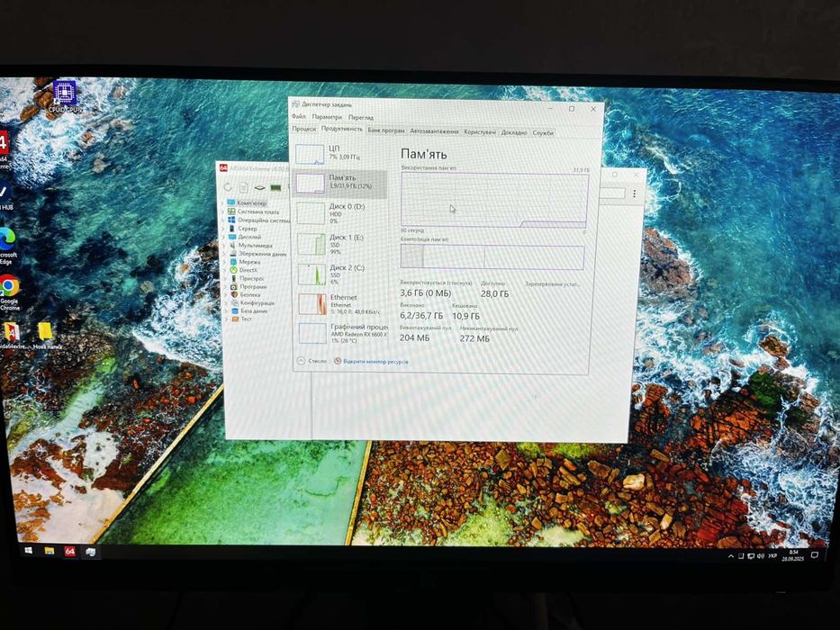This screenshot has height=630, width=840.
Task: Switch to the Служби tab
Action: (543, 133)
